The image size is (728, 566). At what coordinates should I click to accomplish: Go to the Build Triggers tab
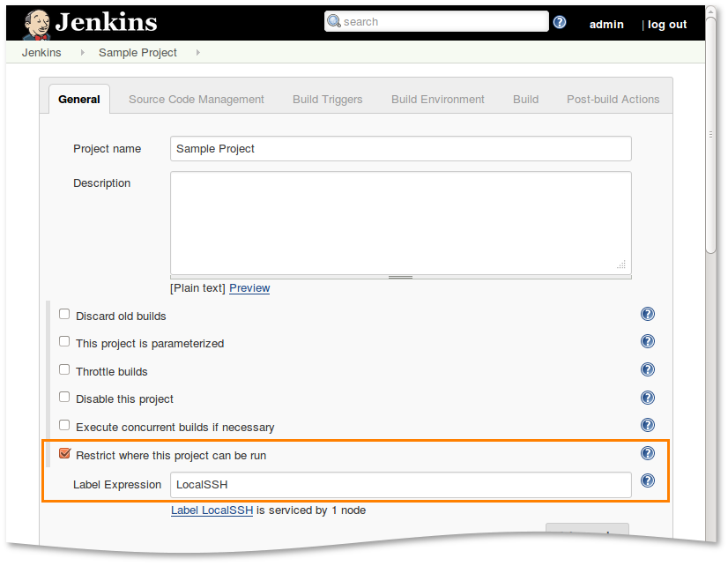tap(327, 100)
